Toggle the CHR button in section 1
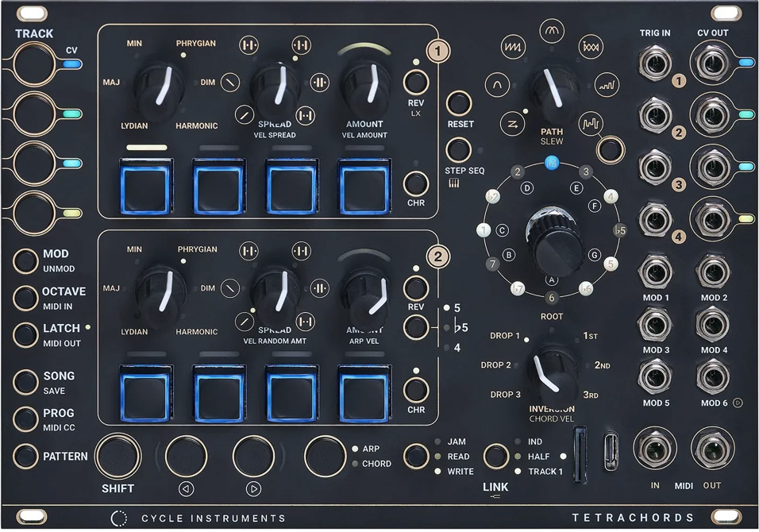 click(x=416, y=183)
